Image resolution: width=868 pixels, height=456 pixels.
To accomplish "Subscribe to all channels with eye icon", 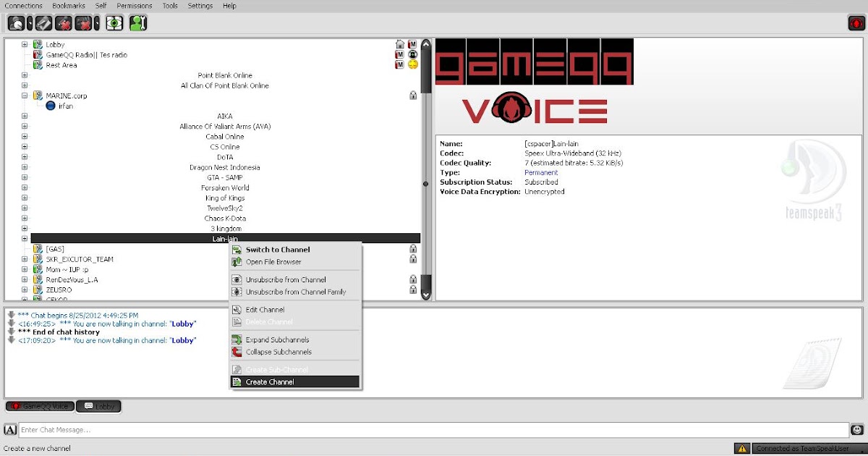I will [x=114, y=22].
